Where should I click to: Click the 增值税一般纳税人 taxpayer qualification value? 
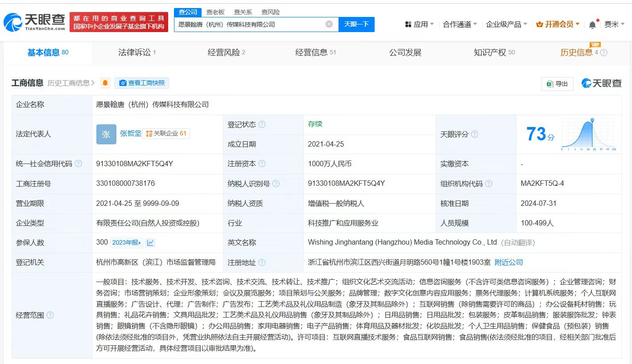click(336, 203)
